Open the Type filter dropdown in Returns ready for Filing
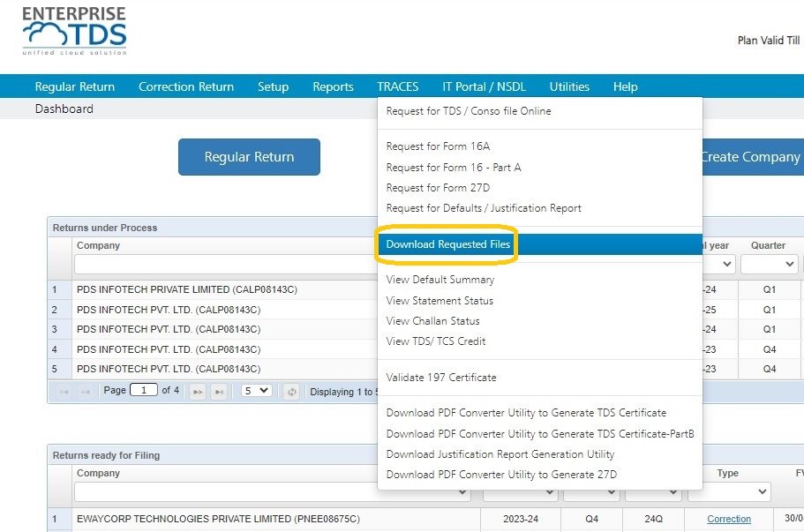 pyautogui.click(x=729, y=492)
